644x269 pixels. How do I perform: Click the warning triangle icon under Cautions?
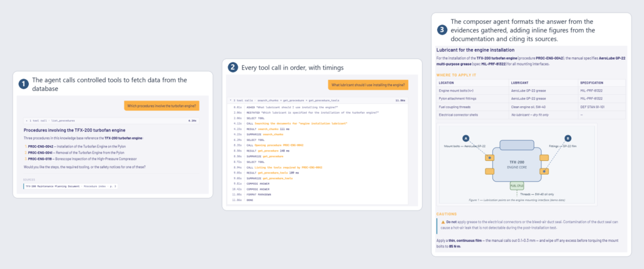click(x=443, y=222)
